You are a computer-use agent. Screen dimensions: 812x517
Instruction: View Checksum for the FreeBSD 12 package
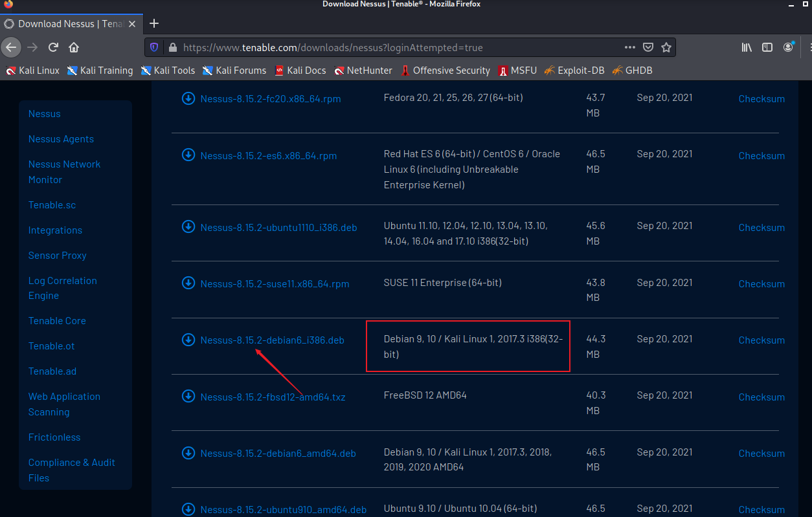coord(761,397)
